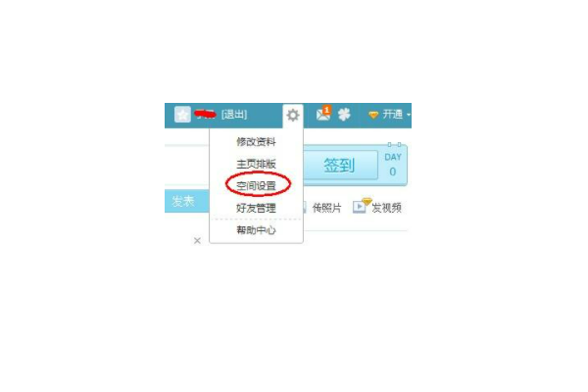The height and width of the screenshot is (392, 588).
Task: Click the 传照片 upload photo link
Action: [327, 208]
